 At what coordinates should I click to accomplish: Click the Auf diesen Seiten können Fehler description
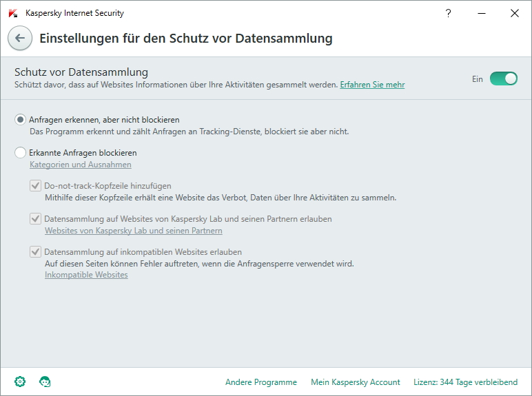coord(199,264)
